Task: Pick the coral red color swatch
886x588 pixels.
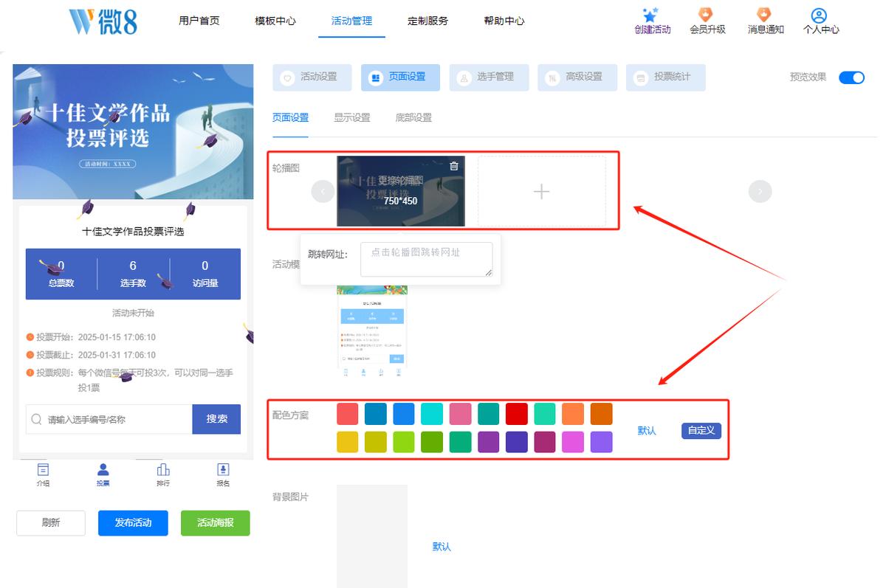Action: pyautogui.click(x=348, y=414)
